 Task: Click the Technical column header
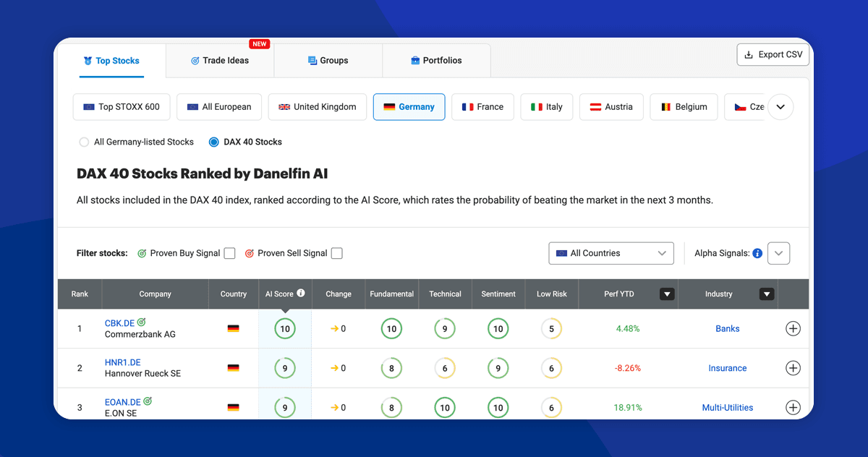[x=445, y=294]
